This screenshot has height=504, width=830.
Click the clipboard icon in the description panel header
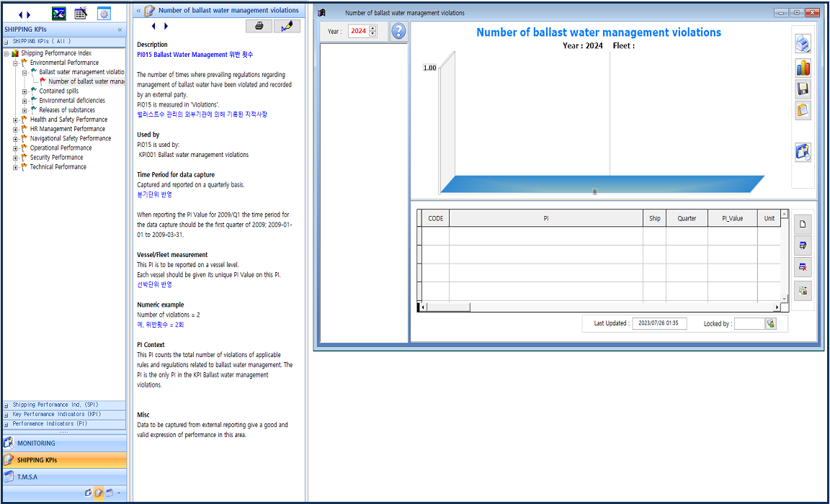point(150,11)
